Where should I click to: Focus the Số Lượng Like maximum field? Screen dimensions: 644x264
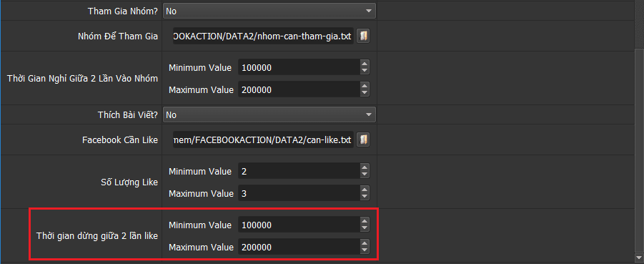tap(299, 193)
